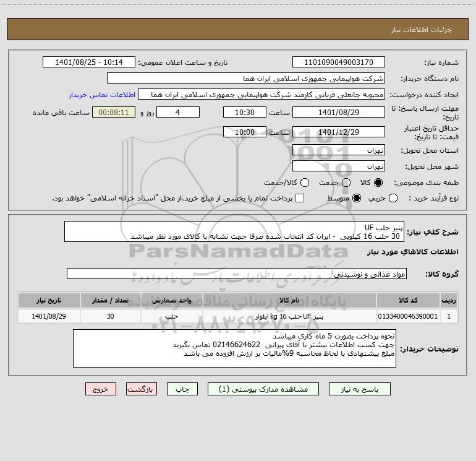Click the شماره نیاز number field
This screenshot has height=461, width=476.
click(338, 62)
